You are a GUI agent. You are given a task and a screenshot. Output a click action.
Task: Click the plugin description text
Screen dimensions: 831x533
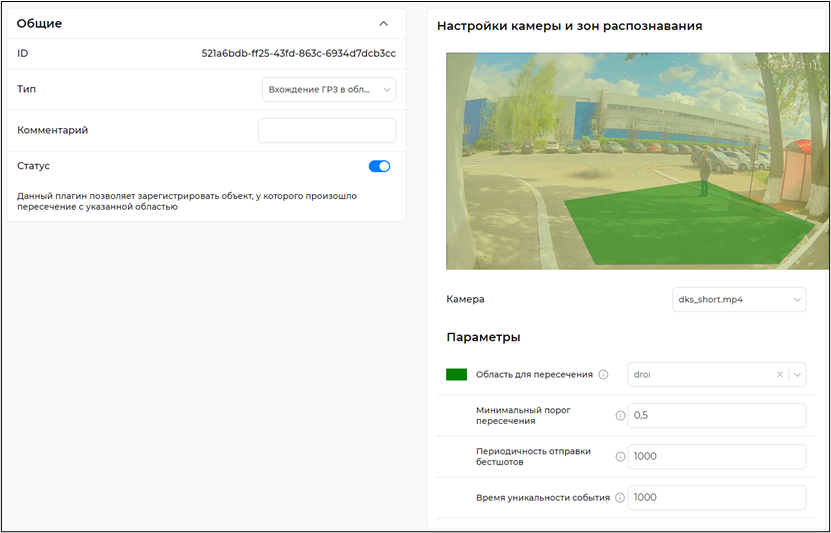click(187, 201)
